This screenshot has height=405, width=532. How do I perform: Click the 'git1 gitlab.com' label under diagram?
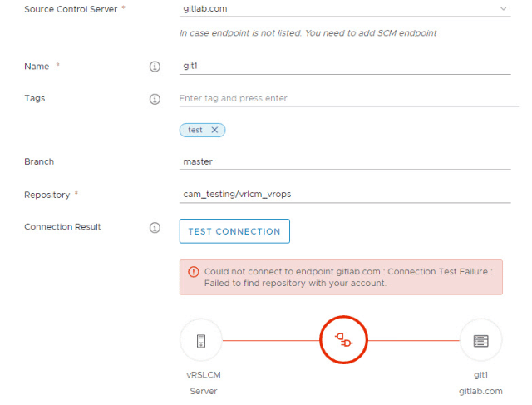[x=481, y=383]
